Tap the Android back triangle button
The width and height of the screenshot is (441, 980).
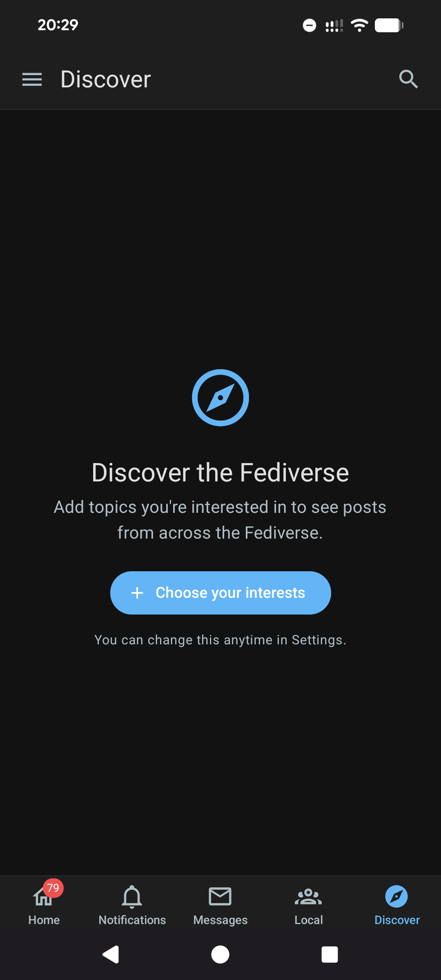[111, 955]
